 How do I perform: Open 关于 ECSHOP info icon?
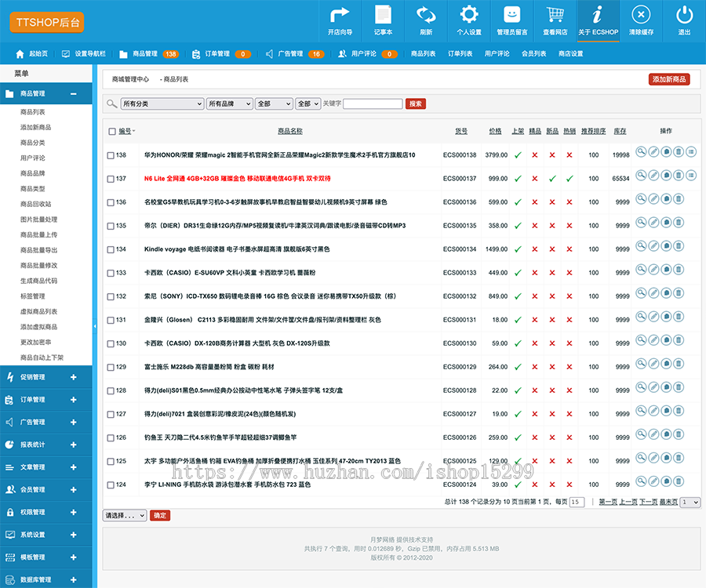pyautogui.click(x=598, y=15)
